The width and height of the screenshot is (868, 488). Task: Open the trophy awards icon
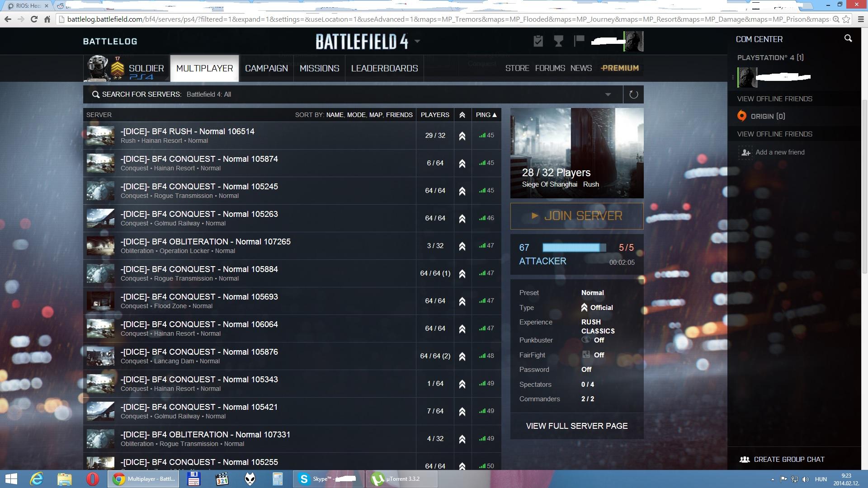pos(559,41)
